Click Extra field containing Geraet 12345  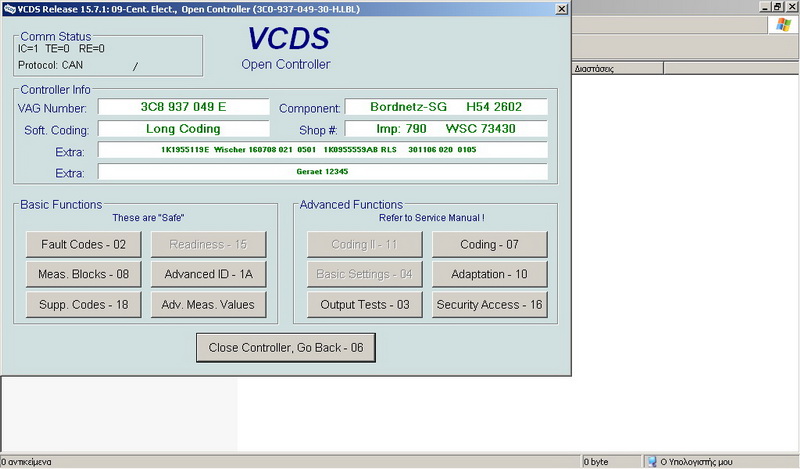click(323, 172)
